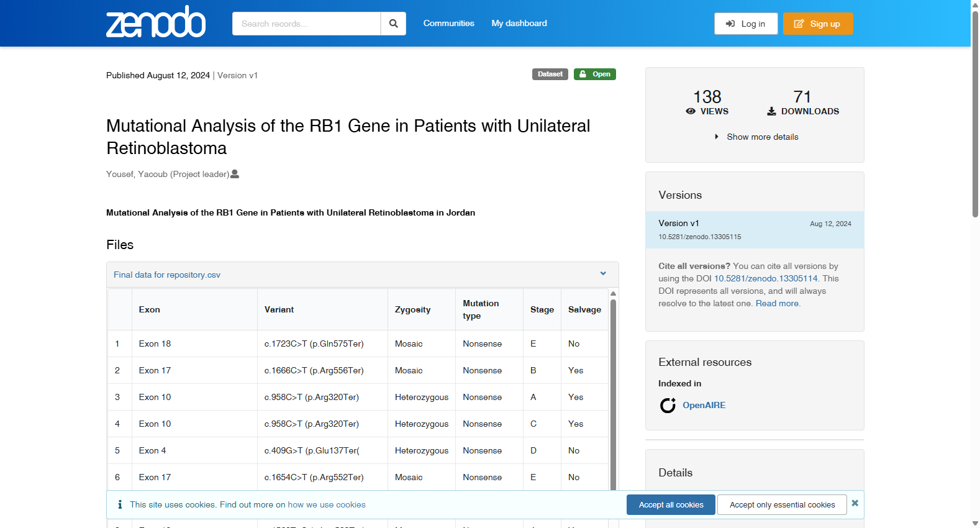The image size is (980, 528).
Task: Click the Sign up button
Action: 818,24
